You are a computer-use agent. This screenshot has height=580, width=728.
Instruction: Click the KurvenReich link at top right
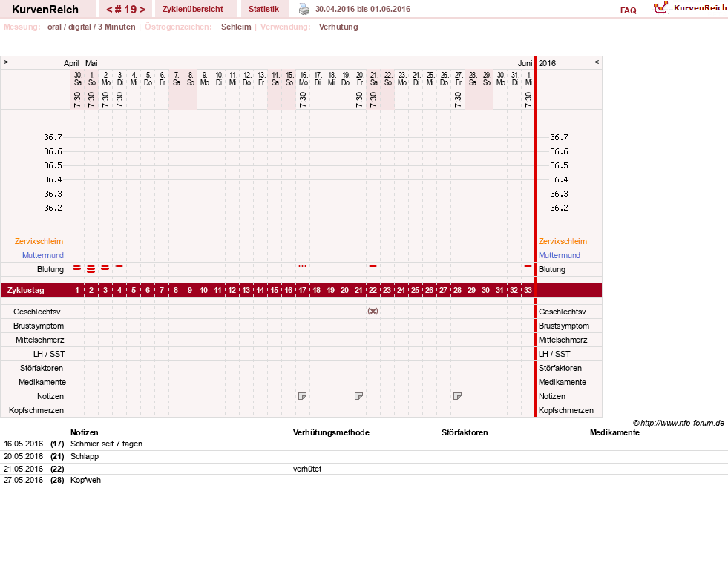(x=700, y=8)
